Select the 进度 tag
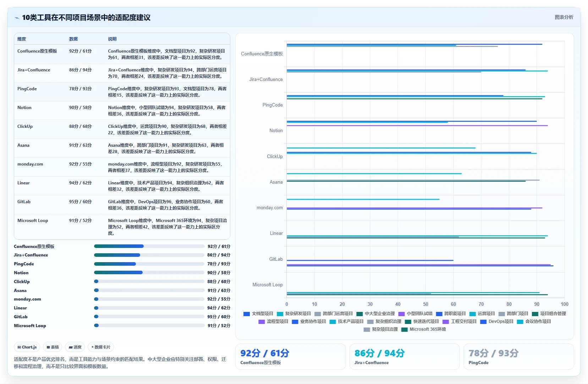 click(x=75, y=347)
